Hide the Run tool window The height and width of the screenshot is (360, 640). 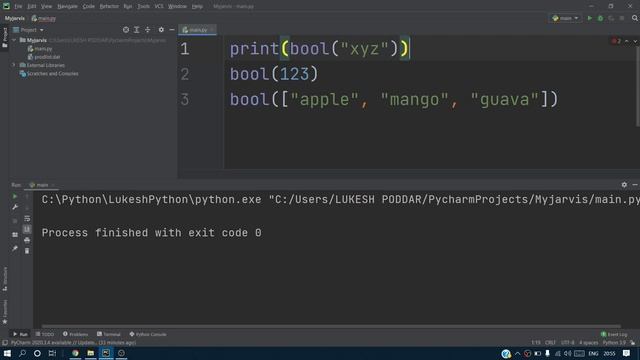(635, 184)
